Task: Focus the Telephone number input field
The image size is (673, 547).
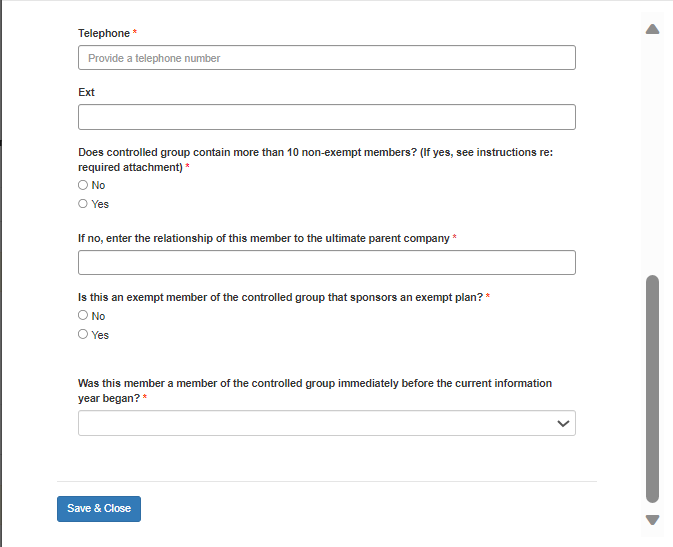Action: tap(326, 58)
